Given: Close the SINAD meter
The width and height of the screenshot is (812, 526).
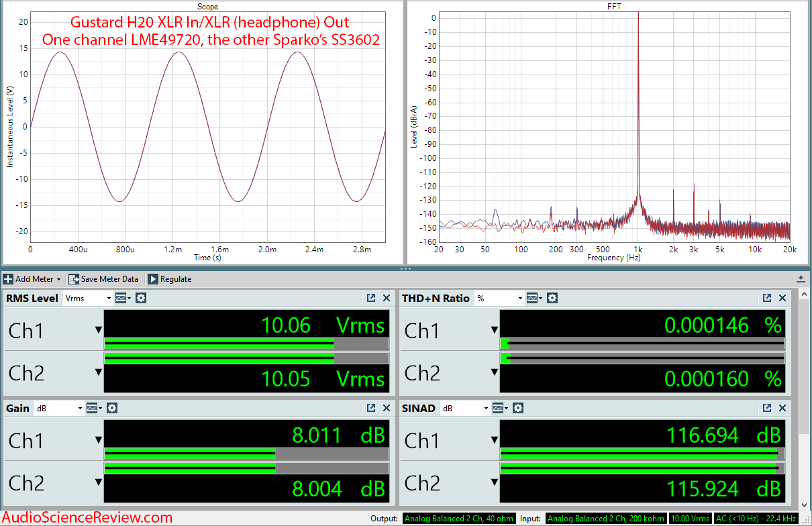Looking at the screenshot, I should (782, 408).
